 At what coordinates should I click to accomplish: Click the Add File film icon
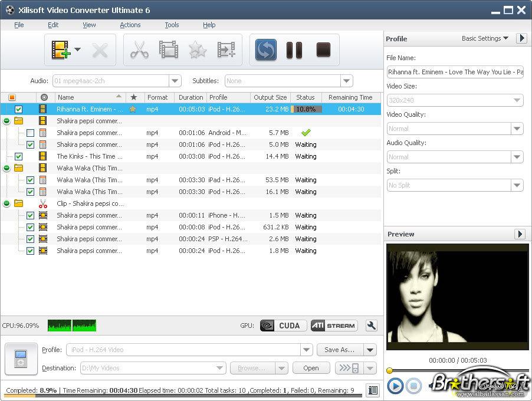(61, 50)
